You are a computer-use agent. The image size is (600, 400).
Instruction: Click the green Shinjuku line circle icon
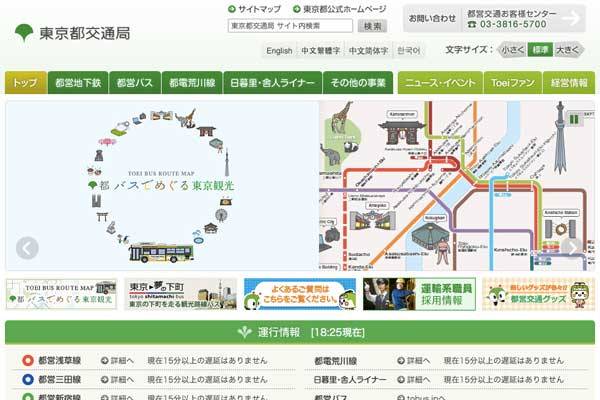[x=28, y=397]
